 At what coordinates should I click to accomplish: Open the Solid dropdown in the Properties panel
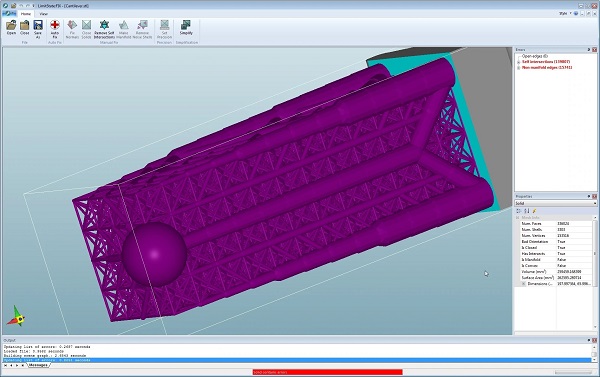pyautogui.click(x=555, y=203)
